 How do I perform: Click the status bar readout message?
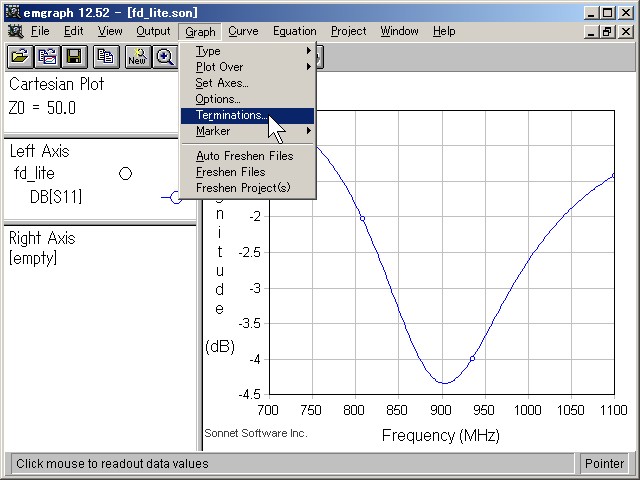pyautogui.click(x=112, y=464)
